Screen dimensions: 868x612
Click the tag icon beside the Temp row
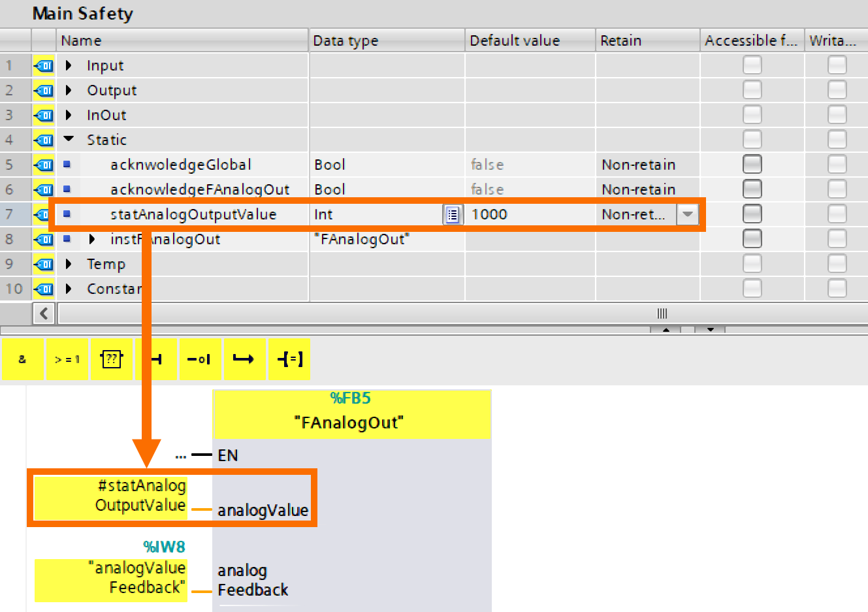pyautogui.click(x=42, y=264)
